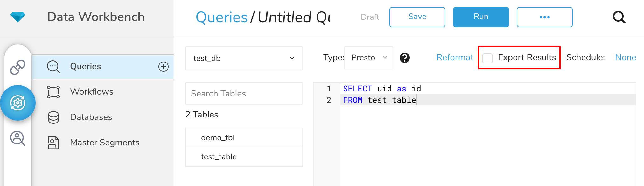The width and height of the screenshot is (644, 186).
Task: Focus the Search Tables input field
Action: pyautogui.click(x=244, y=93)
